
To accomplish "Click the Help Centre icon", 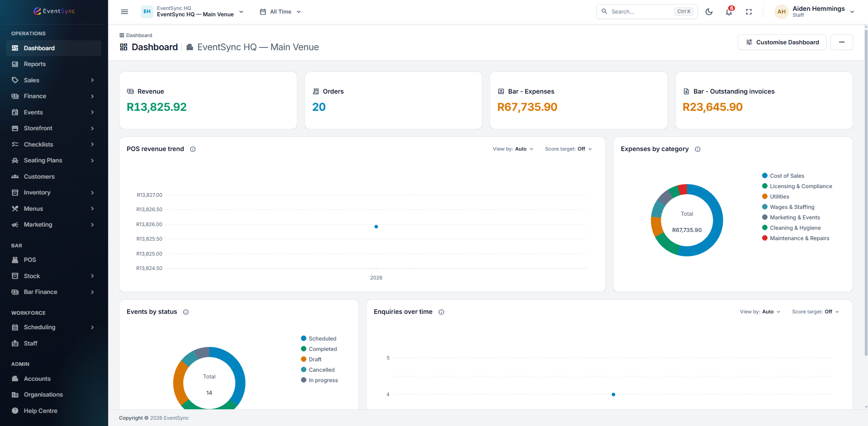I will pos(15,411).
